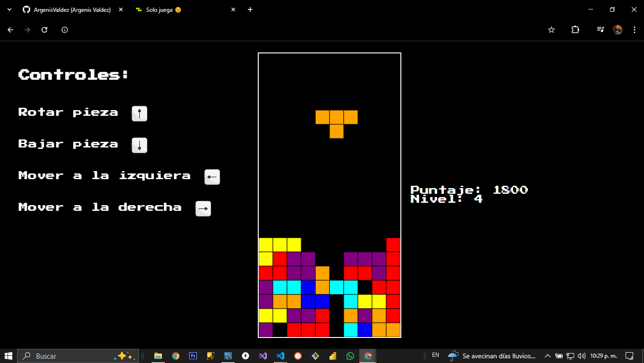The width and height of the screenshot is (644, 363).
Task: Open the media control icon in toolbar
Action: (600, 30)
